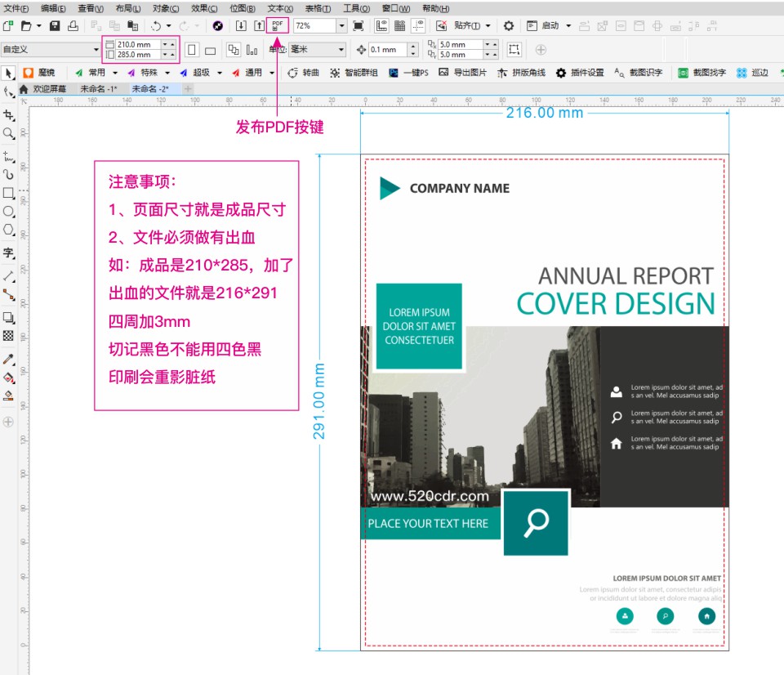Image resolution: width=784 pixels, height=675 pixels.
Task: Toggle landscape page orientation
Action: (211, 50)
